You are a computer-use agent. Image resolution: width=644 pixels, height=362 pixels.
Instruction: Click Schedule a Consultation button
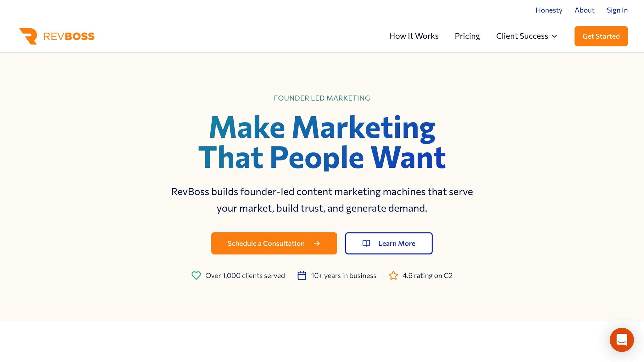coord(266,243)
